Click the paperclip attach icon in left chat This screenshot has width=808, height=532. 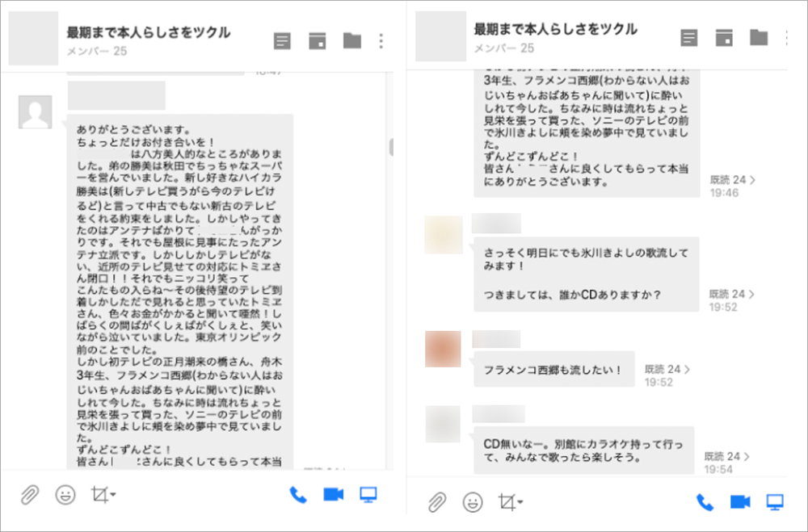click(30, 495)
